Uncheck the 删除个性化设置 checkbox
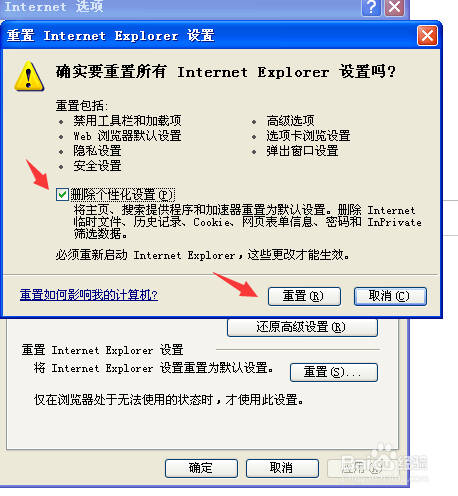This screenshot has width=458, height=496. (62, 194)
